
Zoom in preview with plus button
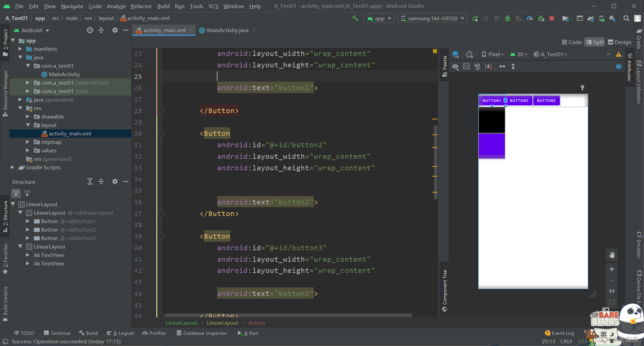tap(612, 269)
